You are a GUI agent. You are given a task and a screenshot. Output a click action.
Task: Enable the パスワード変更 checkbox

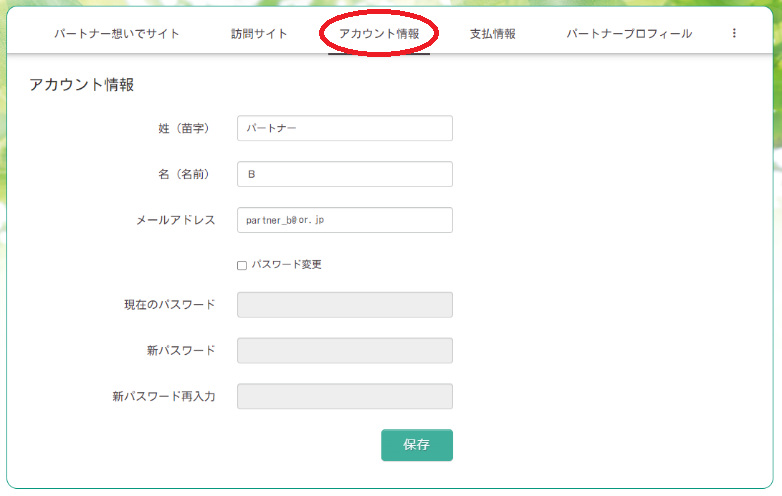(x=242, y=265)
